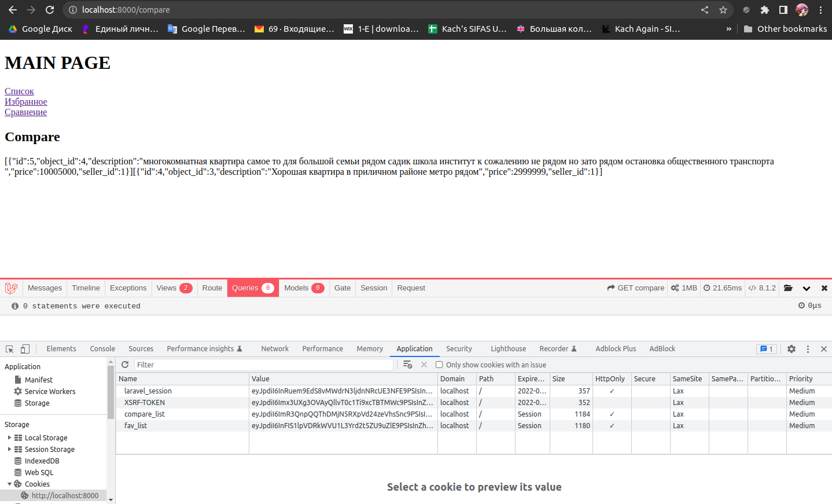Screen dimensions: 832x504
Task: Follow the Избранное link
Action: click(x=25, y=101)
